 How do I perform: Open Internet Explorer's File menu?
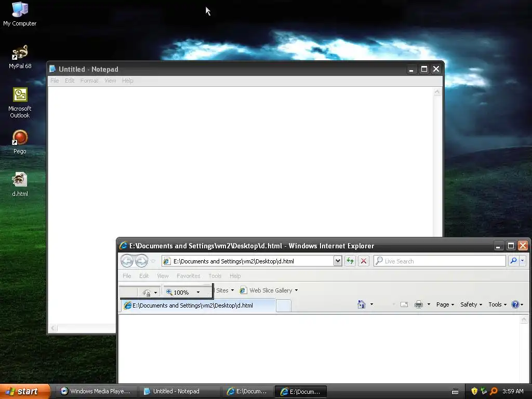coord(127,276)
